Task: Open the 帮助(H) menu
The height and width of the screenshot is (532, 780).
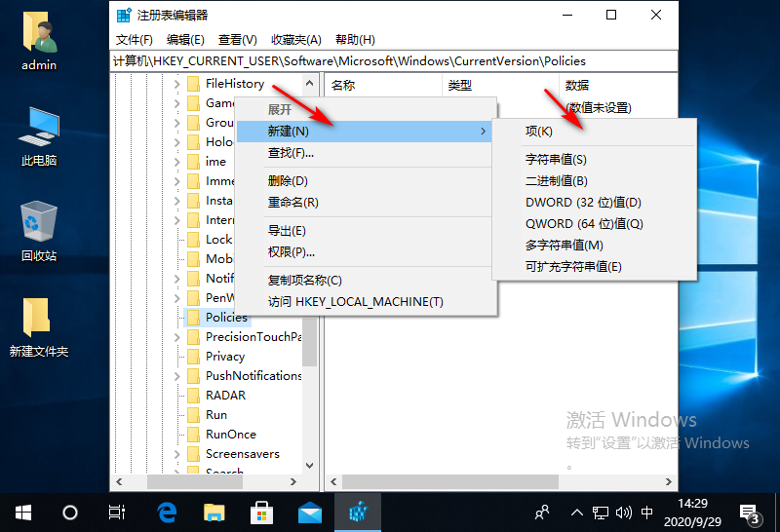Action: (355, 40)
